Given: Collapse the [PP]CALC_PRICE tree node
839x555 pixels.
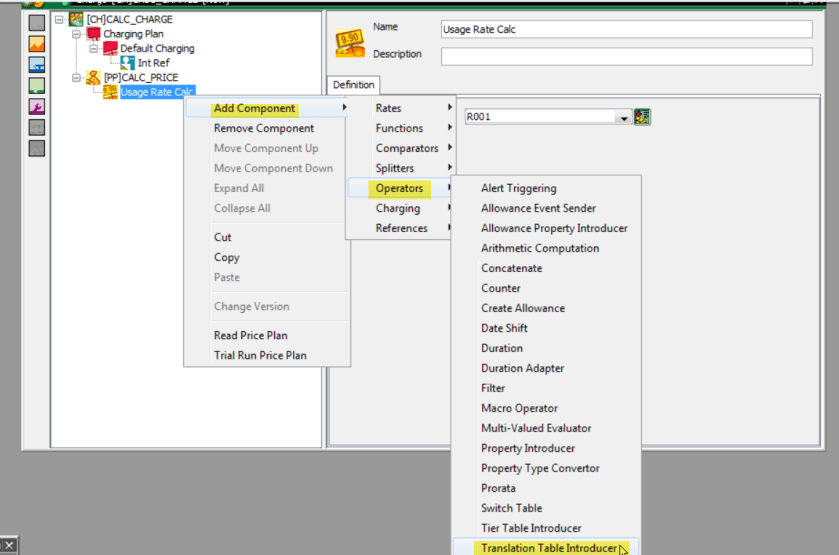Looking at the screenshot, I should [77, 78].
